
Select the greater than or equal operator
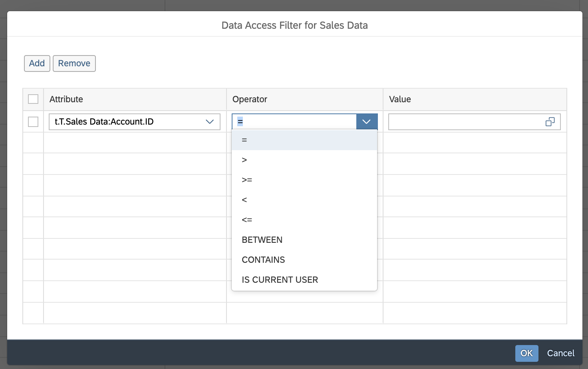[247, 180]
